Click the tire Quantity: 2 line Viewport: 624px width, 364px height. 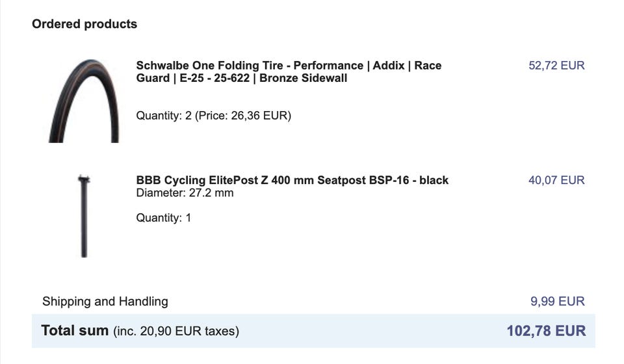pos(214,116)
